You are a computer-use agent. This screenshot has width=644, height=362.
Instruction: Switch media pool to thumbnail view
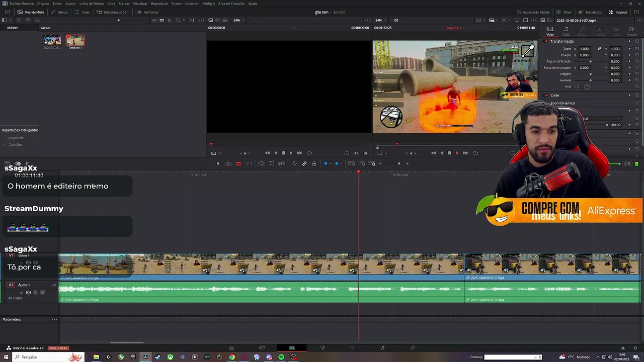162,20
